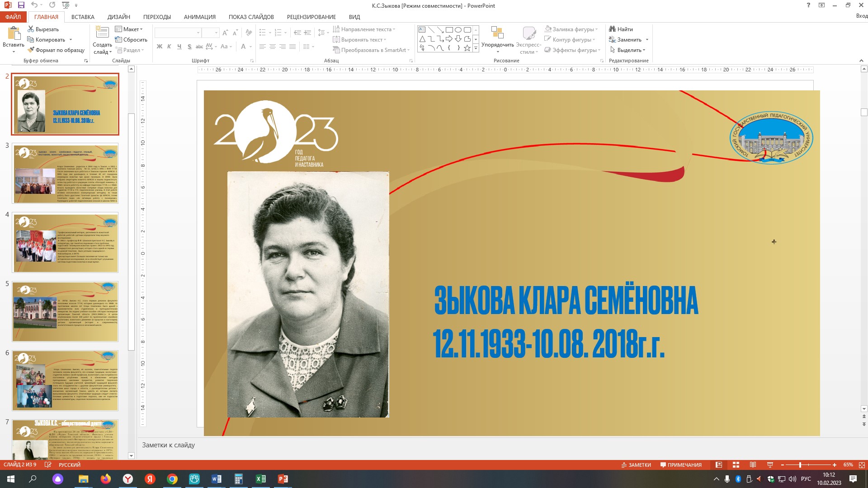Open Excel from the Windows taskbar
868x488 pixels.
click(x=261, y=479)
